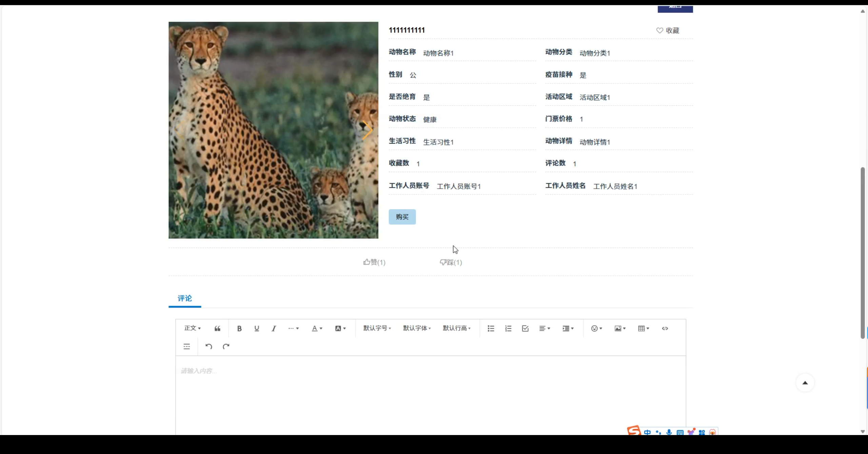Click the undo arrow in the editor
The image size is (868, 454).
point(209,346)
